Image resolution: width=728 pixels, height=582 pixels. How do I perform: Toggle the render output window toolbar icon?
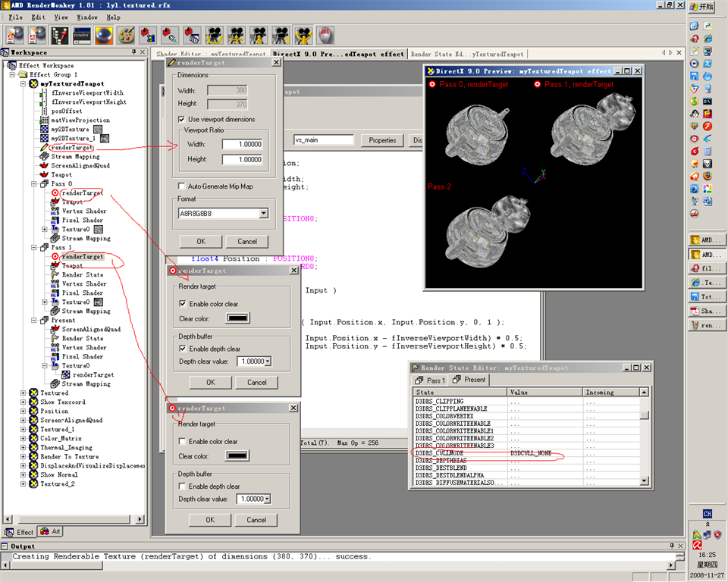pos(81,36)
